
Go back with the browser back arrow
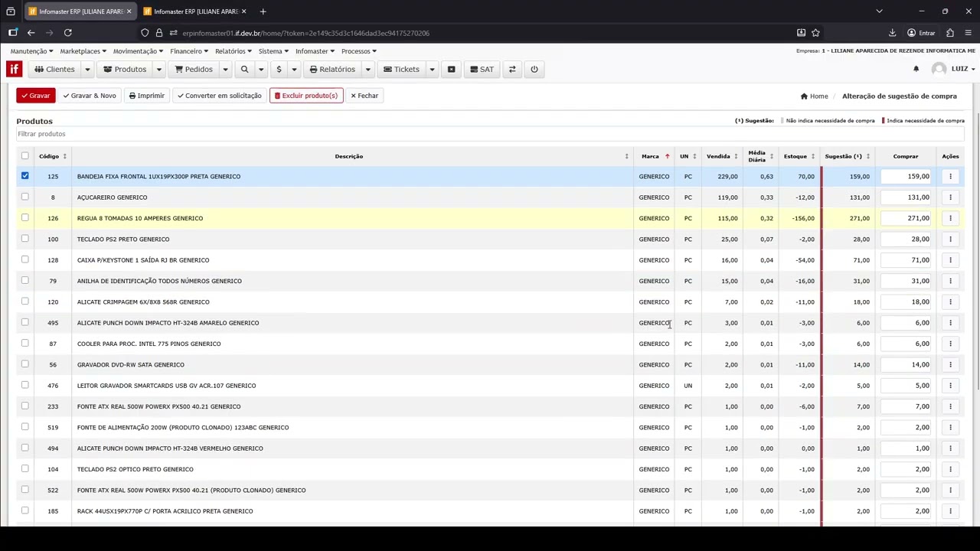(x=31, y=33)
